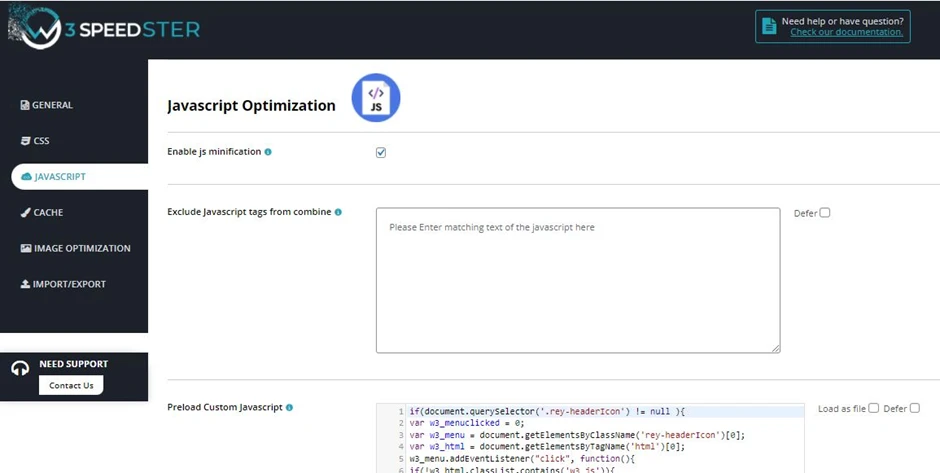
Task: Click the documentation page icon
Action: (x=768, y=27)
